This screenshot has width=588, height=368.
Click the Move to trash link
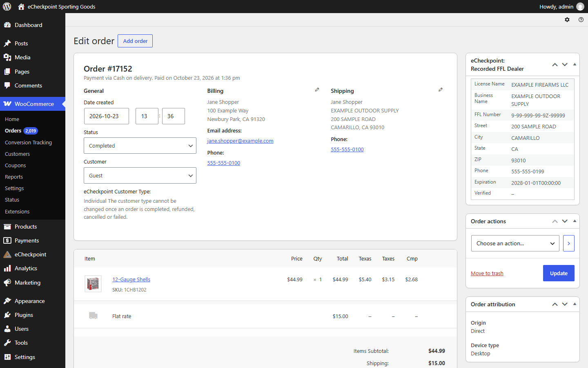coord(487,273)
